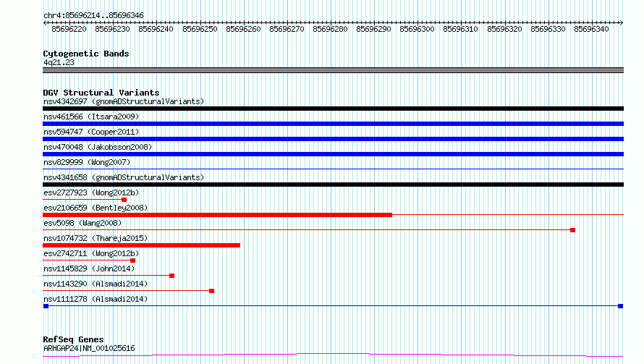Click the blue bar under nsv594747
Viewport: 644px width, 364px height.
coord(333,139)
